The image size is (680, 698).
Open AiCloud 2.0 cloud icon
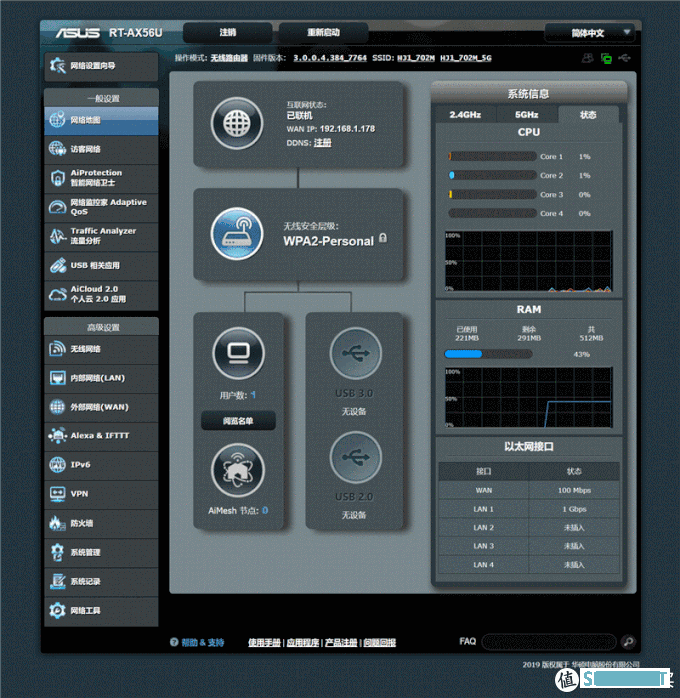point(57,294)
